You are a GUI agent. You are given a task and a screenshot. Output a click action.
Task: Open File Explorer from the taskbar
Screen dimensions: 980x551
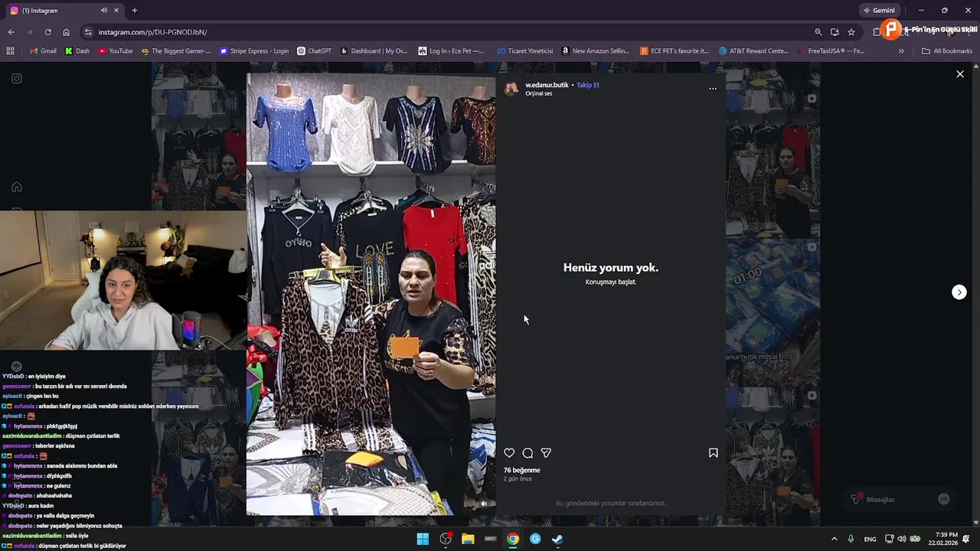pyautogui.click(x=468, y=539)
